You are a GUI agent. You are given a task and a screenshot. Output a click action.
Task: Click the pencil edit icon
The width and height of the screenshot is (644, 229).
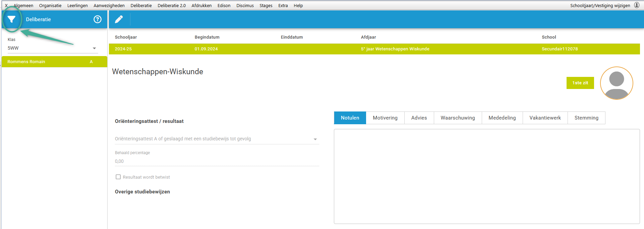[119, 19]
